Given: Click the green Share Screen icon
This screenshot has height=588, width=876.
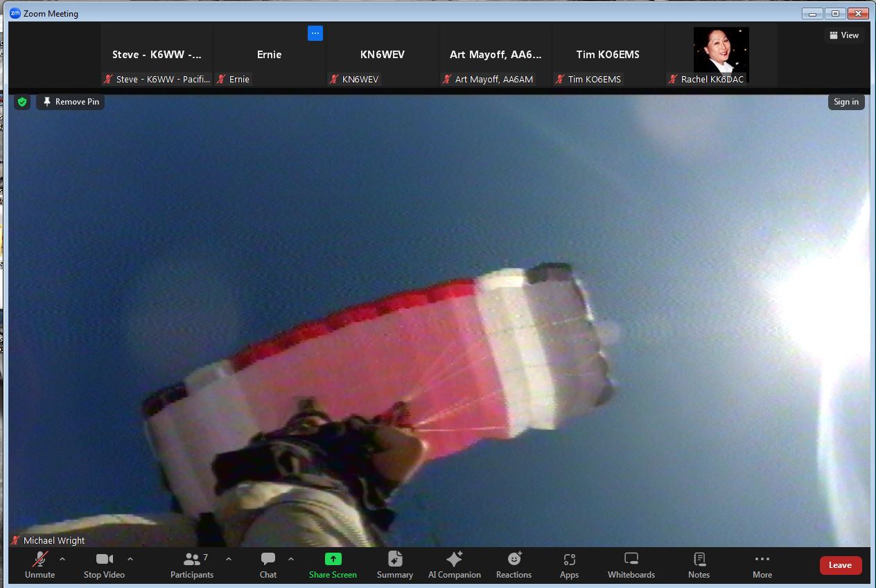Looking at the screenshot, I should pos(333,559).
